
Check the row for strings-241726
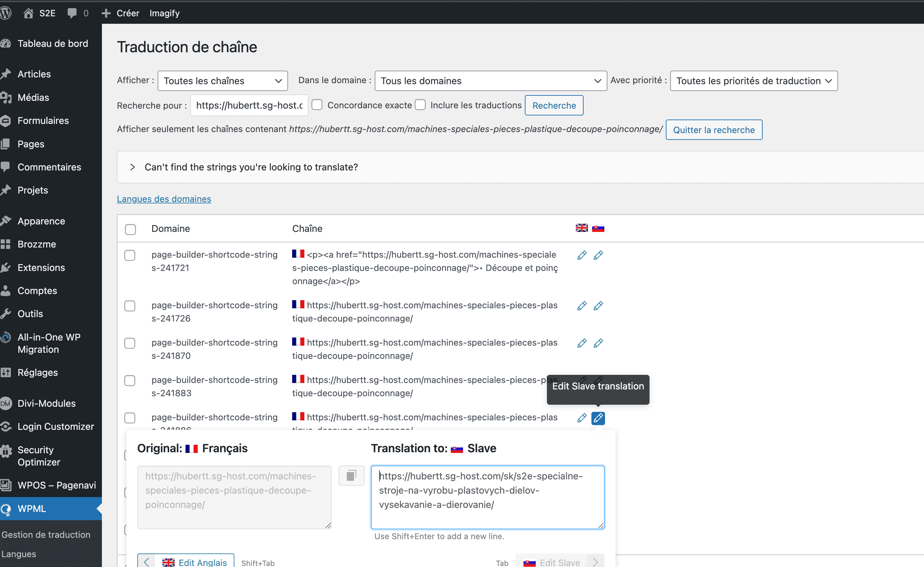click(x=130, y=306)
